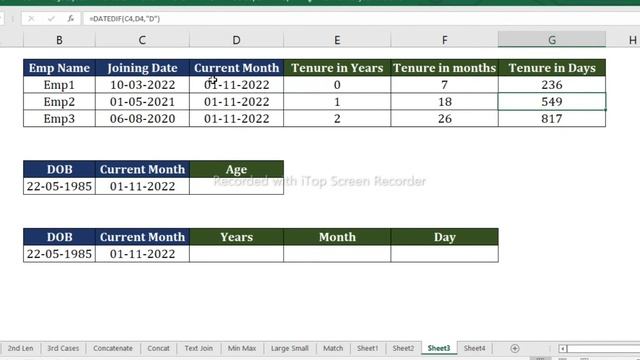This screenshot has height=360, width=640.
Task: Click the Age header cell
Action: pos(236,169)
